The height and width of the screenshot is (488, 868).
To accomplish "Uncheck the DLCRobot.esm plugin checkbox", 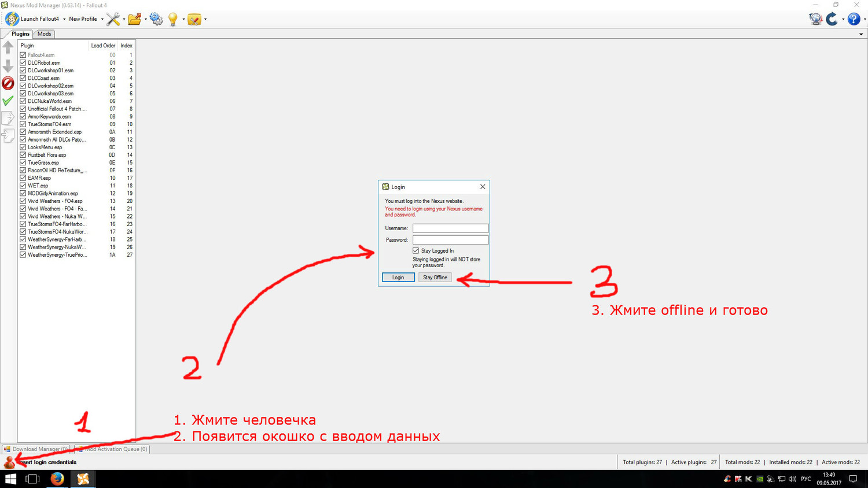I will click(x=23, y=62).
